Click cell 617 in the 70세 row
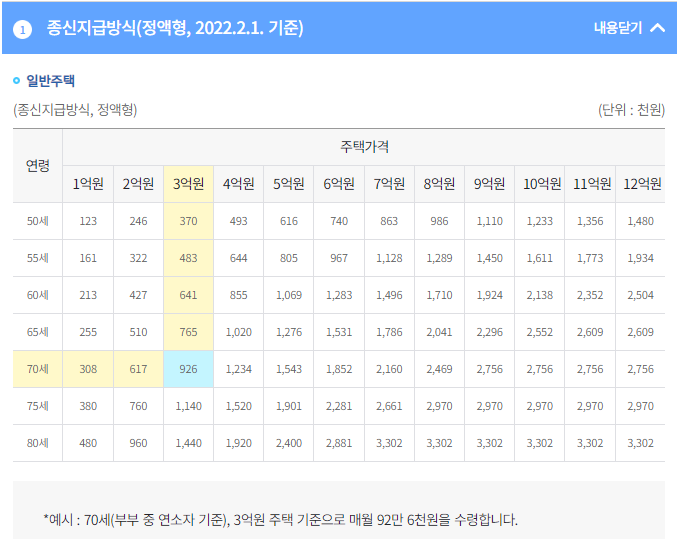686x539 pixels. pyautogui.click(x=138, y=369)
